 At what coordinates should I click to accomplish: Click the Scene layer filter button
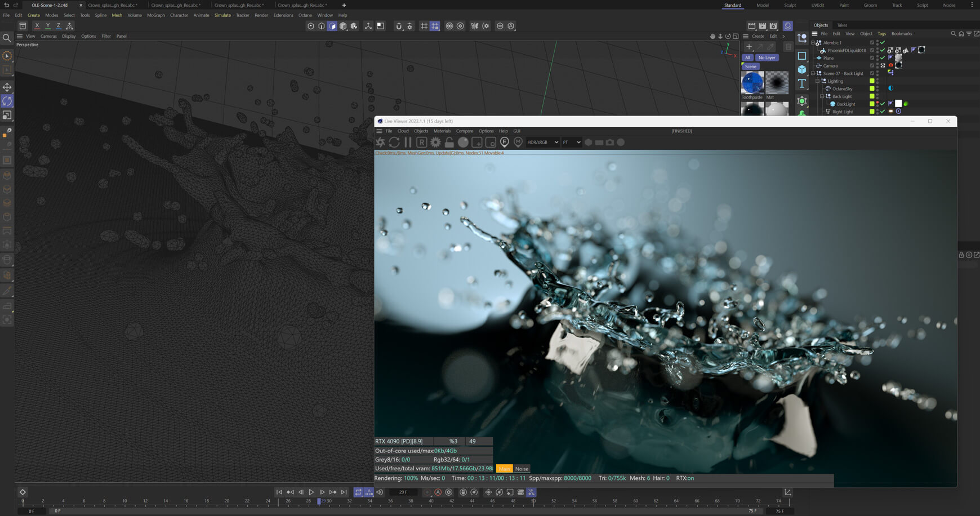click(x=751, y=66)
